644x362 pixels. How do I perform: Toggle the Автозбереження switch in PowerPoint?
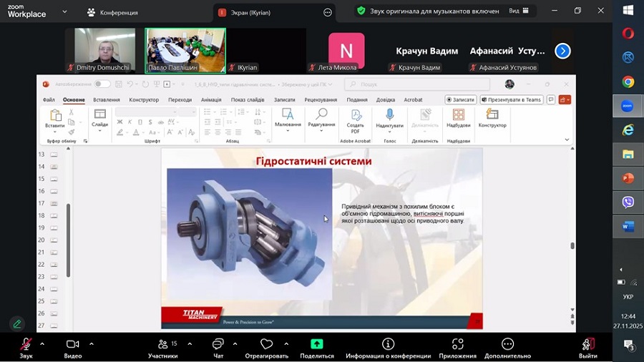[x=102, y=84]
